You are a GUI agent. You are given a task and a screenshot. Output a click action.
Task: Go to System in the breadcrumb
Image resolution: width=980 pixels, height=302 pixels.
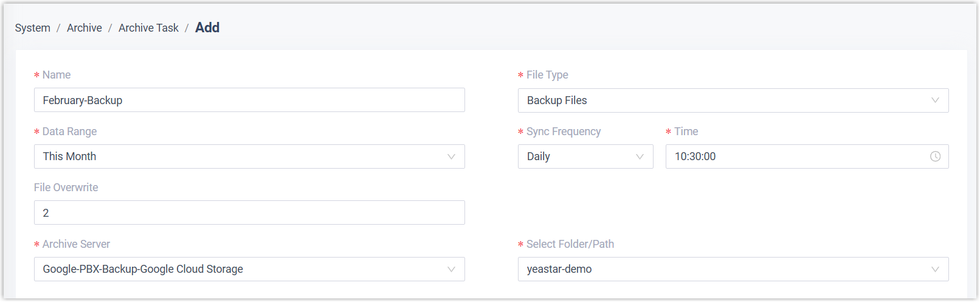(33, 28)
